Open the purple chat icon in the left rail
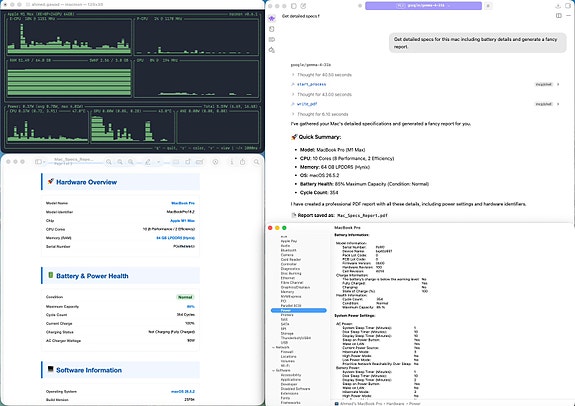Viewport: 575px width, 406px height. point(272,18)
